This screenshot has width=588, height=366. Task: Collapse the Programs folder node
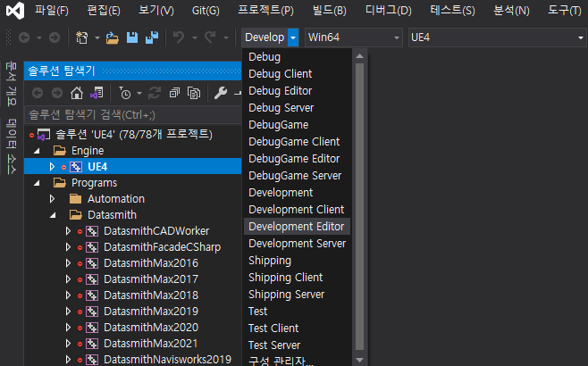point(37,183)
